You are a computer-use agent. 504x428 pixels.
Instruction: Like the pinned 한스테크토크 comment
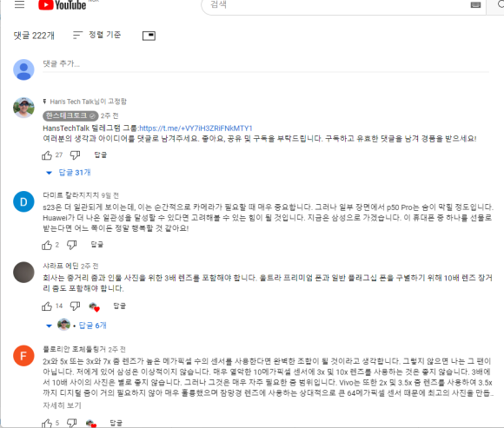point(47,155)
